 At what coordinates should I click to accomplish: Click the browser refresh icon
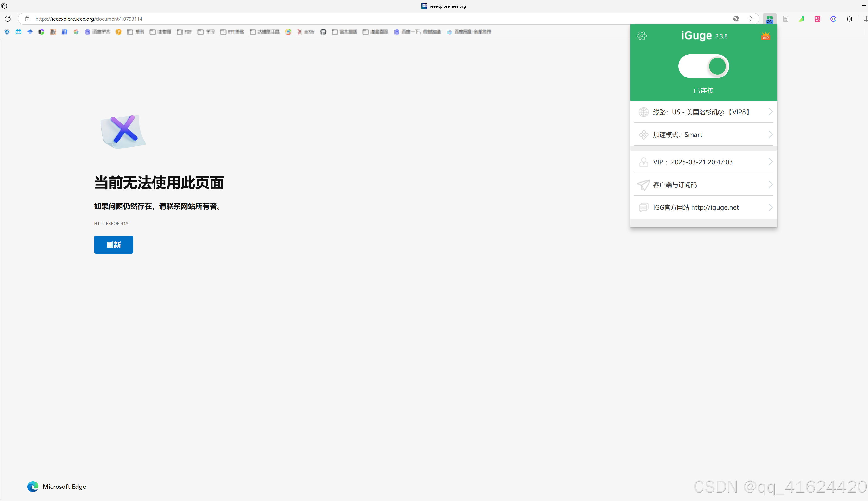(x=7, y=19)
